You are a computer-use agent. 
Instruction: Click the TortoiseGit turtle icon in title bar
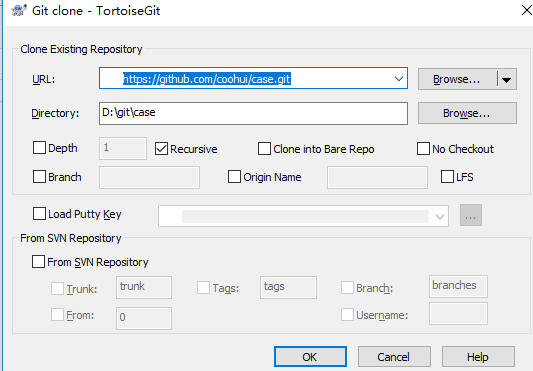[19, 11]
